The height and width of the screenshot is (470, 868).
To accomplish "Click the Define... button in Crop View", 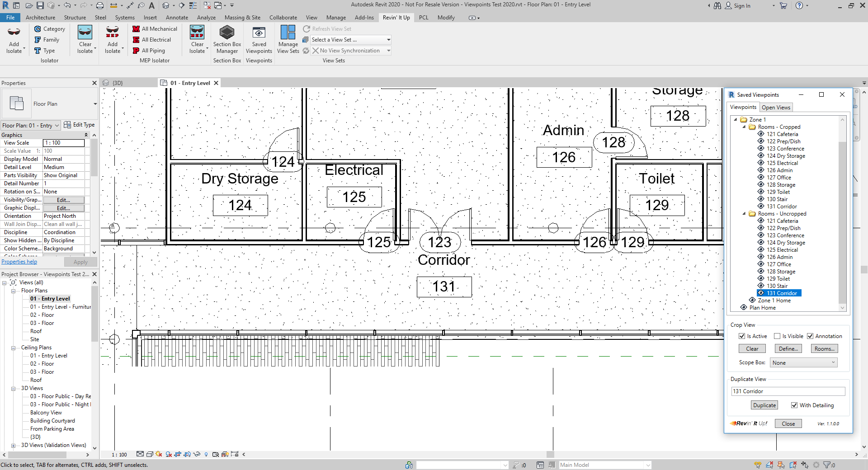I will coord(788,349).
